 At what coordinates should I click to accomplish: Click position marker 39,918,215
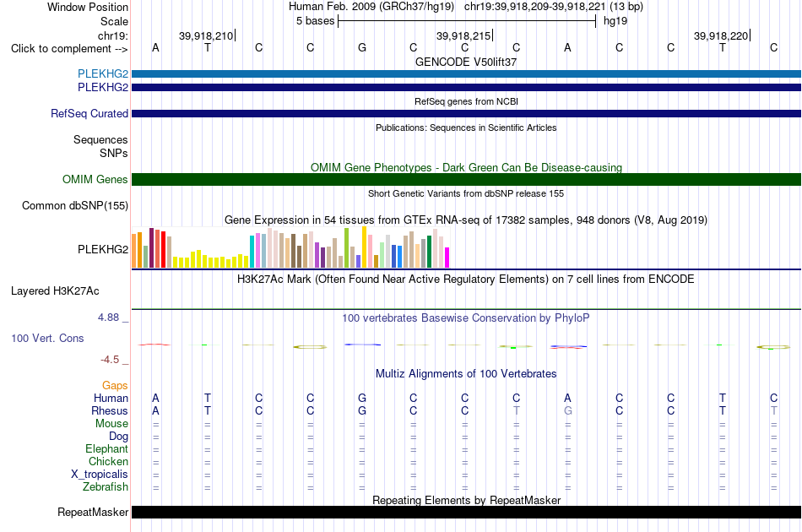click(x=463, y=35)
